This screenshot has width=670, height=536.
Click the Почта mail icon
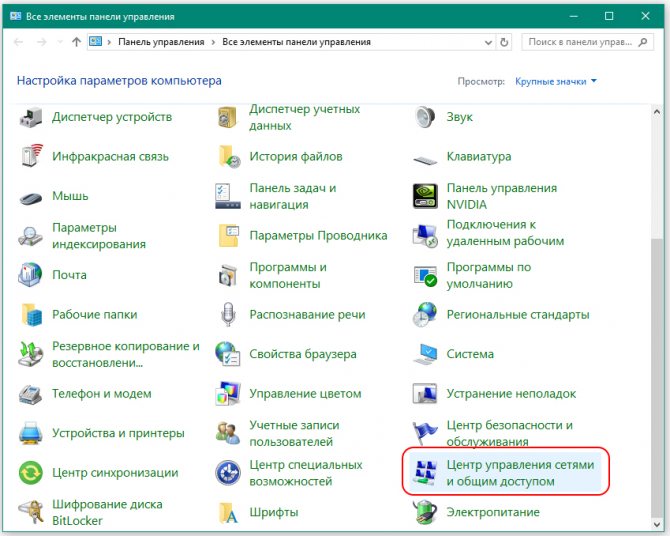[30, 275]
